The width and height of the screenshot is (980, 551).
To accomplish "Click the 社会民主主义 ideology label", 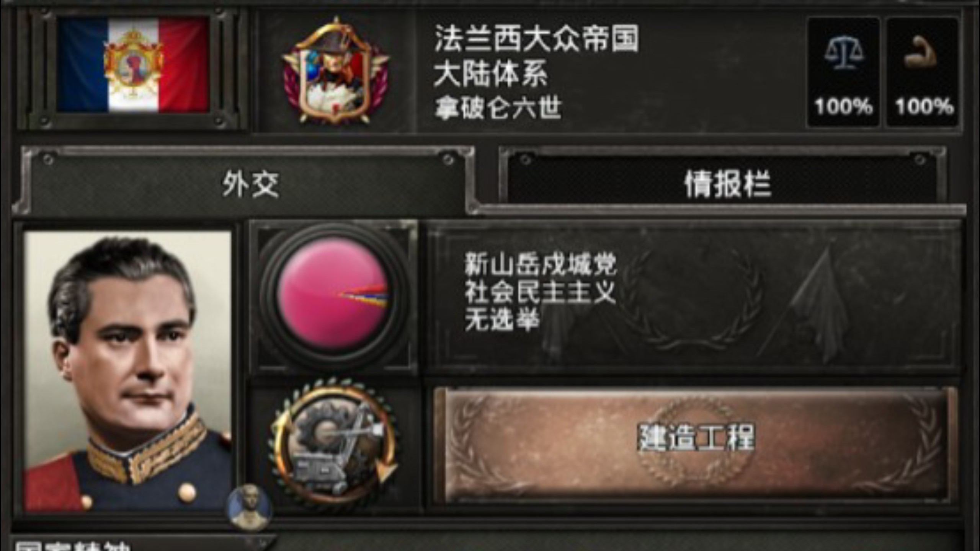I will (x=541, y=292).
